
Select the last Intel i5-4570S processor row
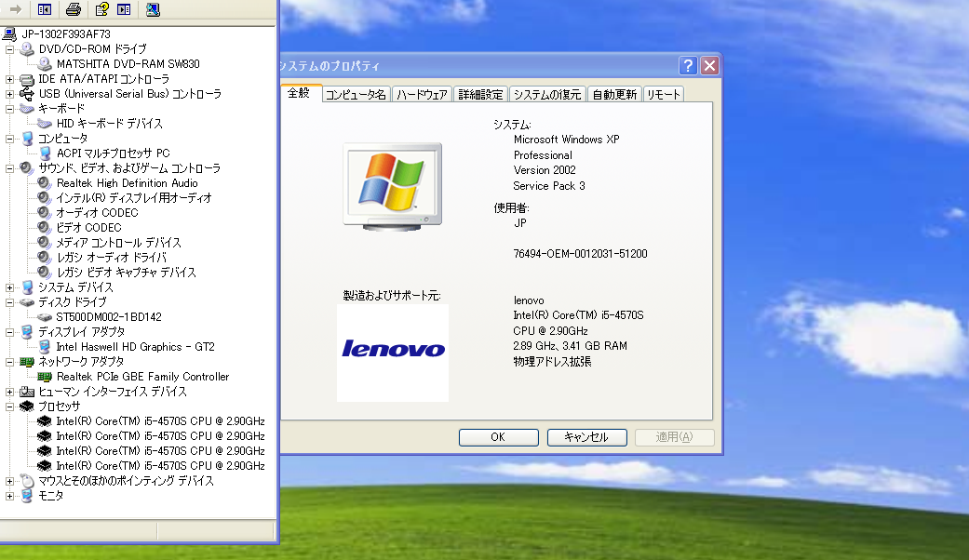coord(160,465)
